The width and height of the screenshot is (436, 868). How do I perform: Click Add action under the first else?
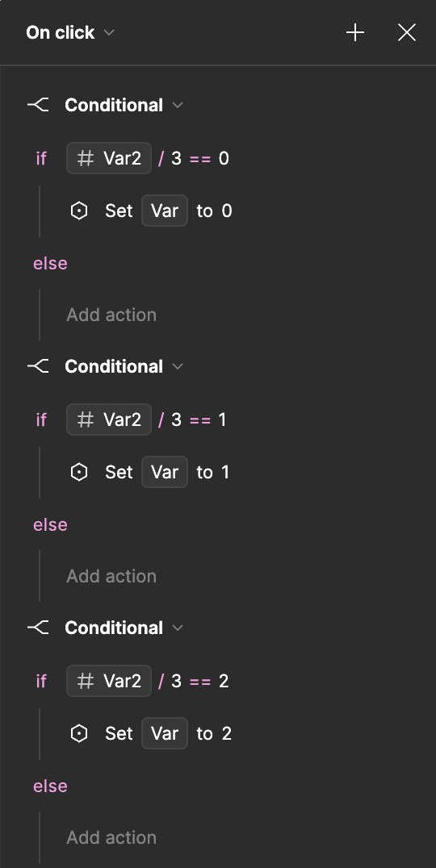[111, 315]
